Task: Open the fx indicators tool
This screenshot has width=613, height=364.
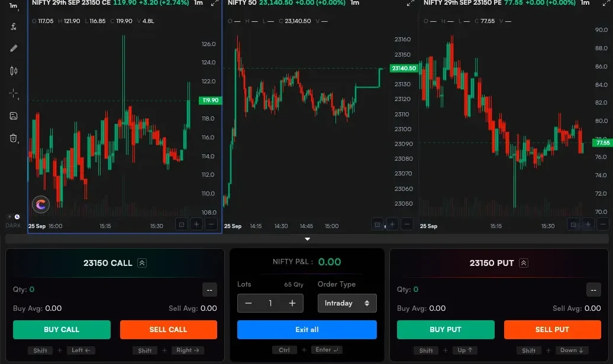Action: 13,27
